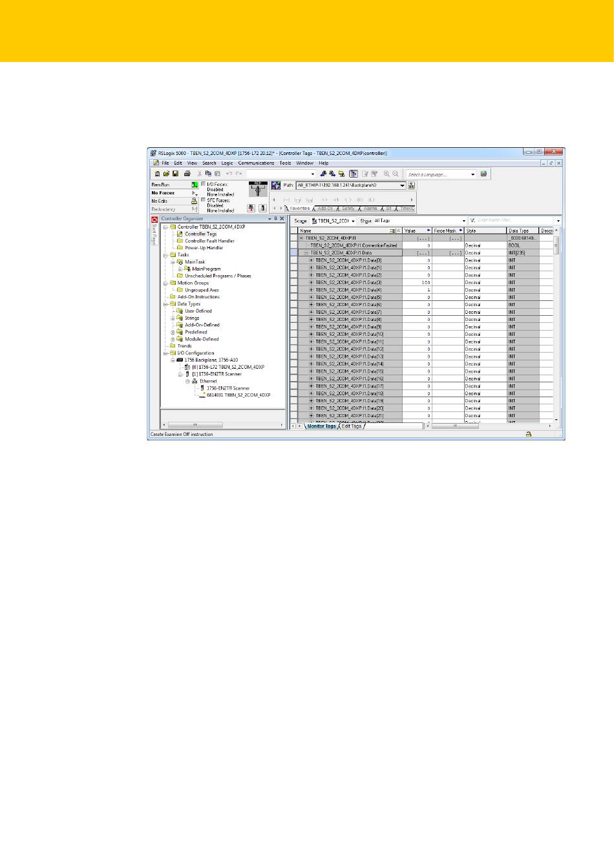Click the Force Mask column header
The image size is (614, 868).
pos(448,231)
